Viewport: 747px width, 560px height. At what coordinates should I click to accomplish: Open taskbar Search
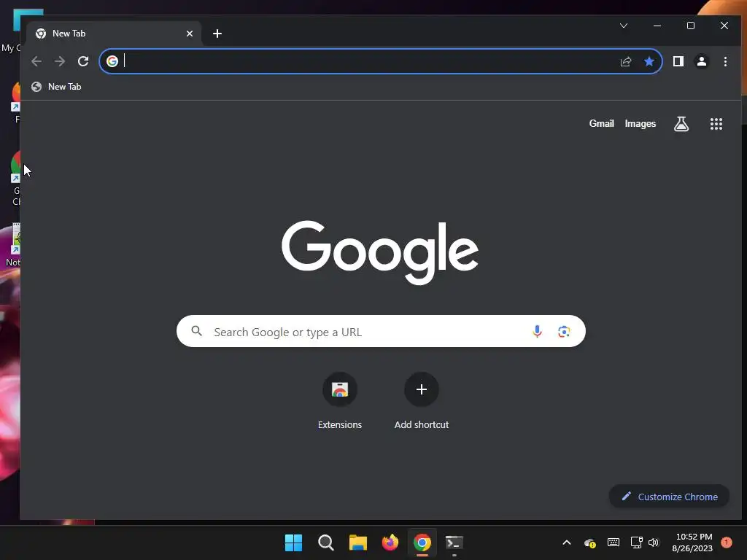tap(326, 542)
